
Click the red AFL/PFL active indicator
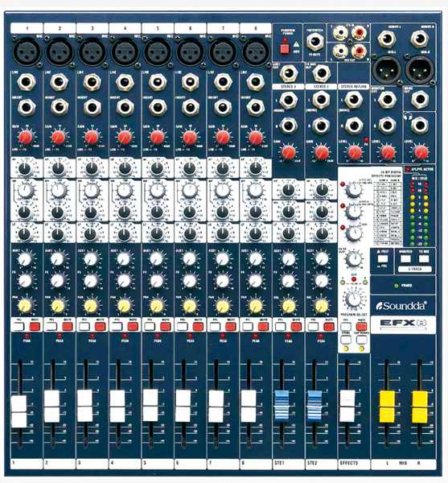pos(408,169)
